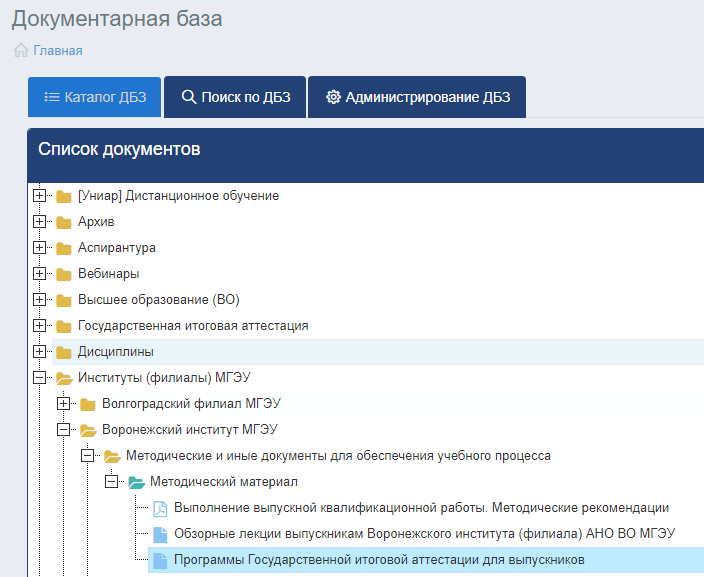Click the teal open folder icon of Методический материал
The width and height of the screenshot is (704, 577).
tap(136, 482)
